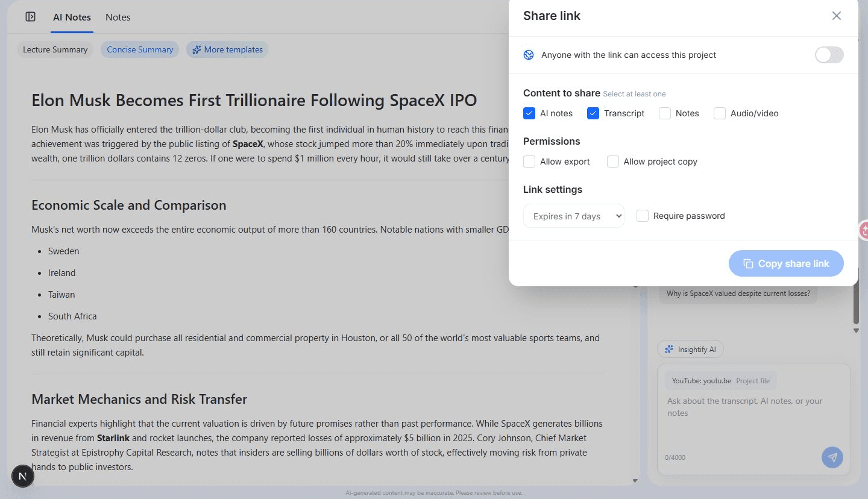The width and height of the screenshot is (868, 499).
Task: Click the Link settings section label
Action: click(x=553, y=189)
